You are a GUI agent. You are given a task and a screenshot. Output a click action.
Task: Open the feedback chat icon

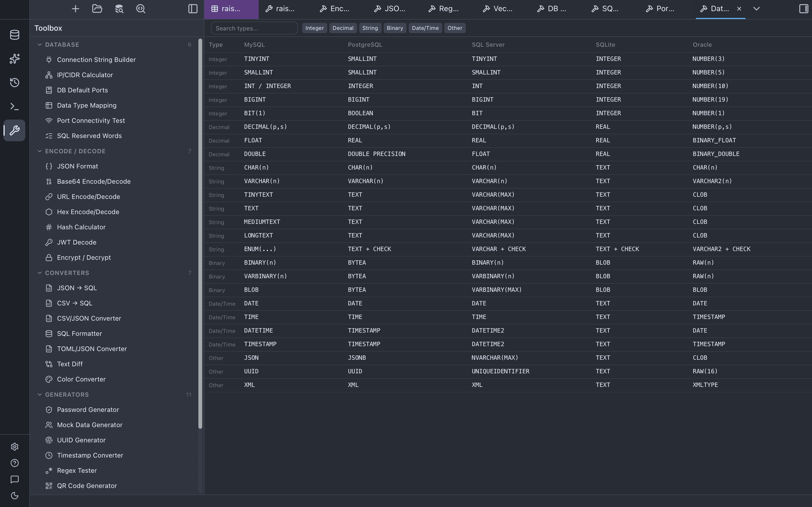pos(14,480)
